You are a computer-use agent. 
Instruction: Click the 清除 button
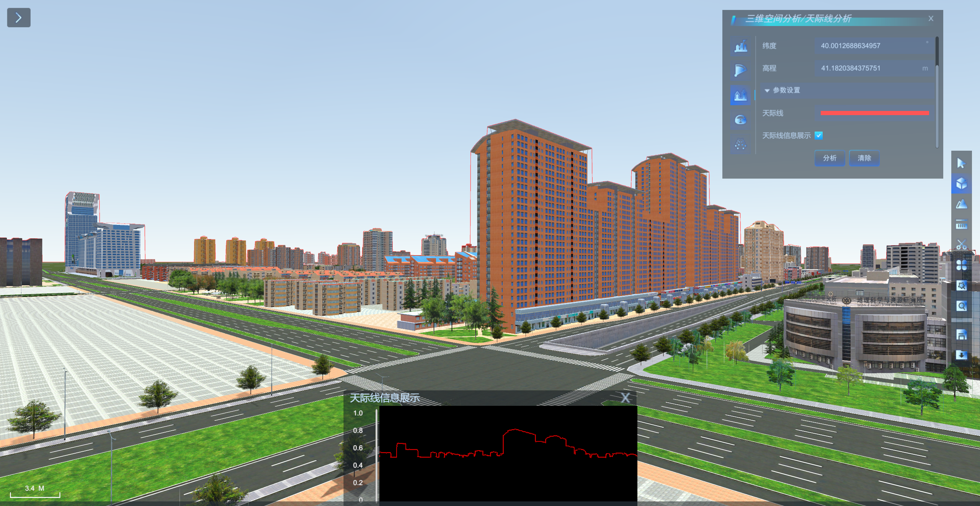tap(864, 158)
